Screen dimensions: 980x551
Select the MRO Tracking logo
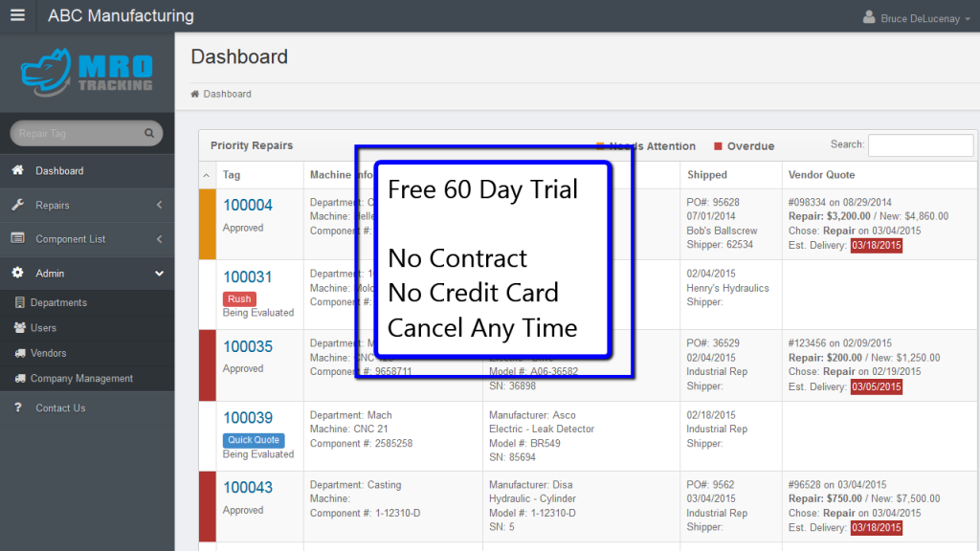click(86, 72)
